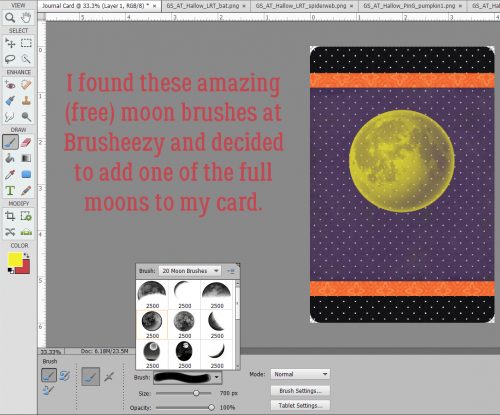Switch to the Impressionist Brush option

coord(64,375)
